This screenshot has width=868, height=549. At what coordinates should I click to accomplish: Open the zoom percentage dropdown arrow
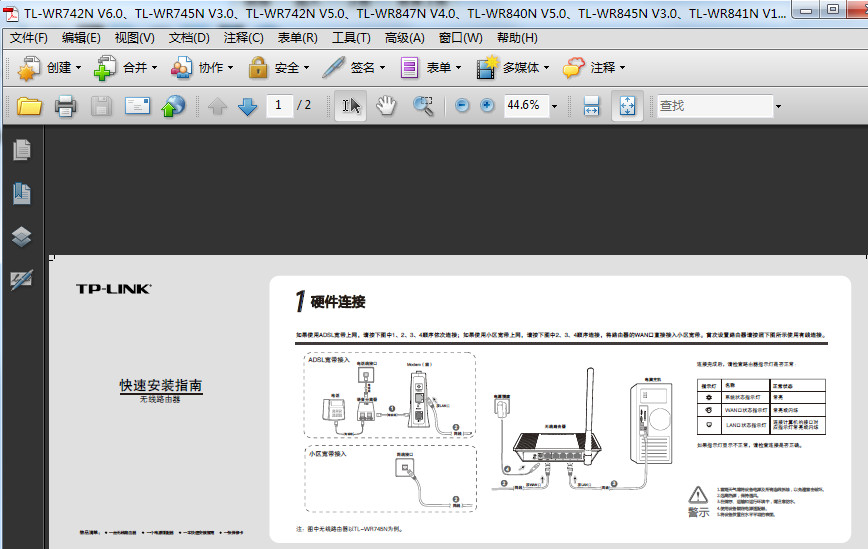[555, 106]
